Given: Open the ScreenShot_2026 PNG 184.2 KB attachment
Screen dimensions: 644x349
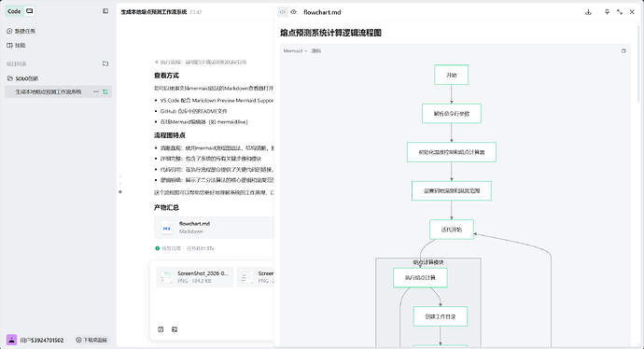Looking at the screenshot, I should pos(195,277).
